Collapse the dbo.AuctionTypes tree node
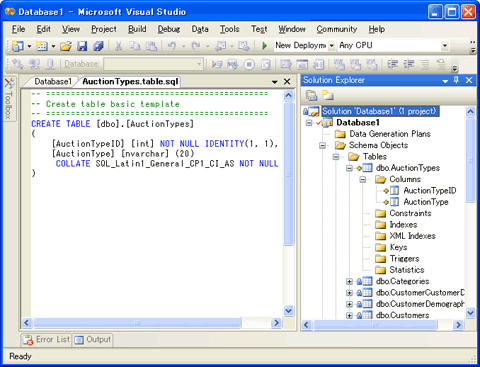Screen dimensions: 480x367 click(349, 168)
